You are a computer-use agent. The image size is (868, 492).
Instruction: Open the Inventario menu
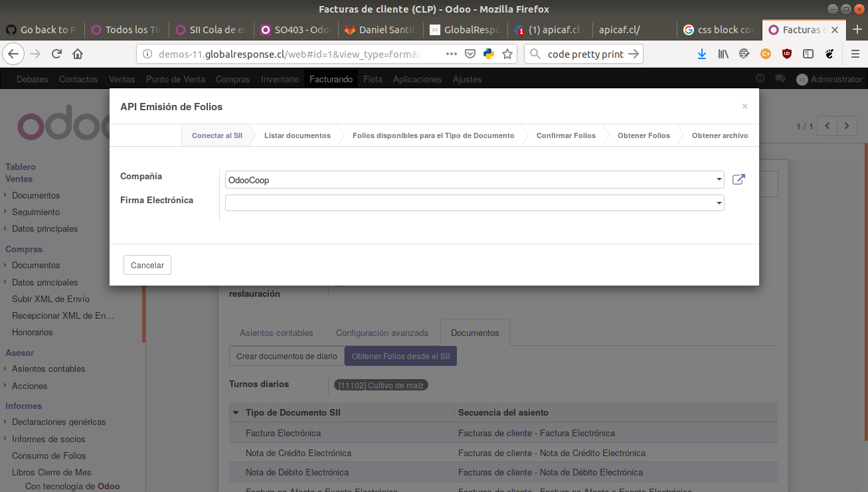(x=280, y=79)
